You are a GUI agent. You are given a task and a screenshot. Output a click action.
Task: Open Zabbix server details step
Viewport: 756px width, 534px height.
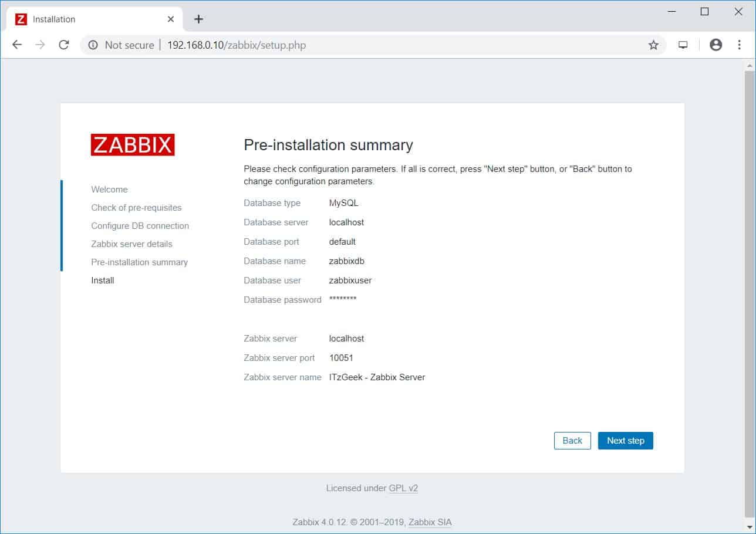click(x=131, y=244)
